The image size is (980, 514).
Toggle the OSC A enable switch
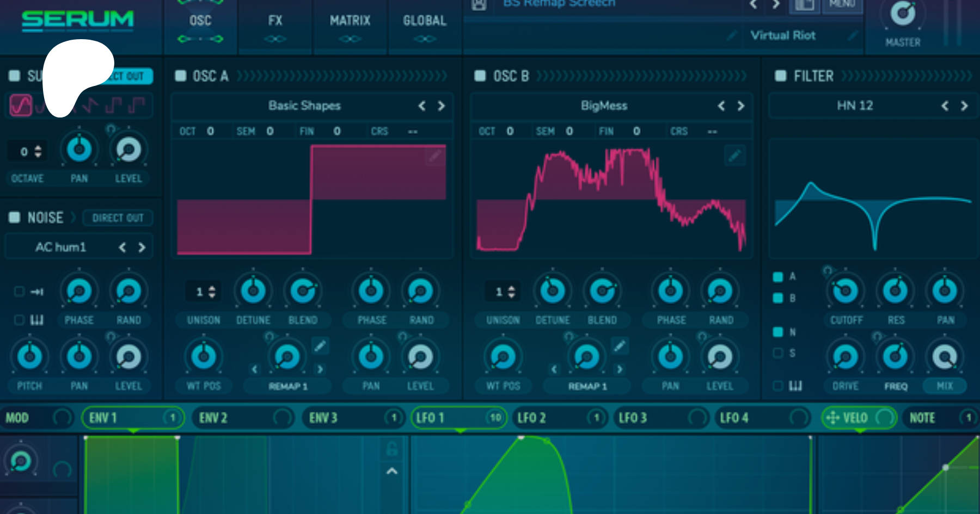[180, 76]
